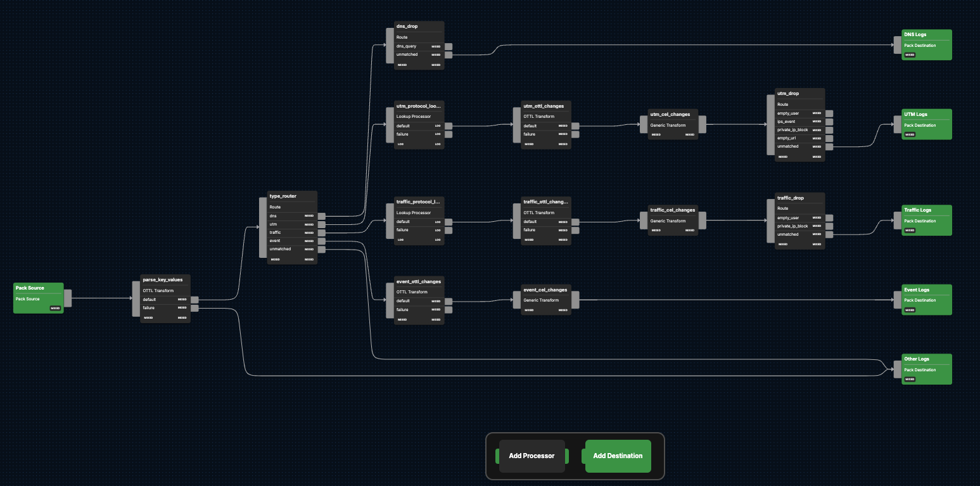Click the unmatched output port on type_router
Viewport: 980px width, 486px height.
click(x=322, y=250)
